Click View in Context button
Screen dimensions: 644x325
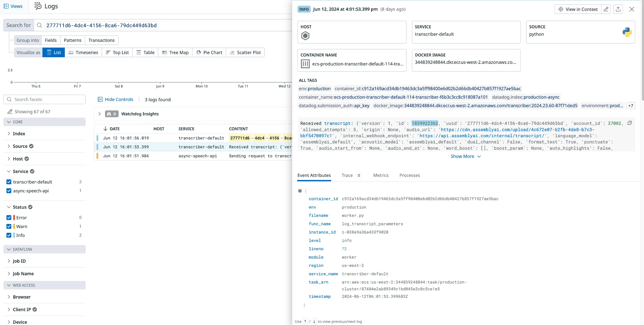(x=578, y=9)
